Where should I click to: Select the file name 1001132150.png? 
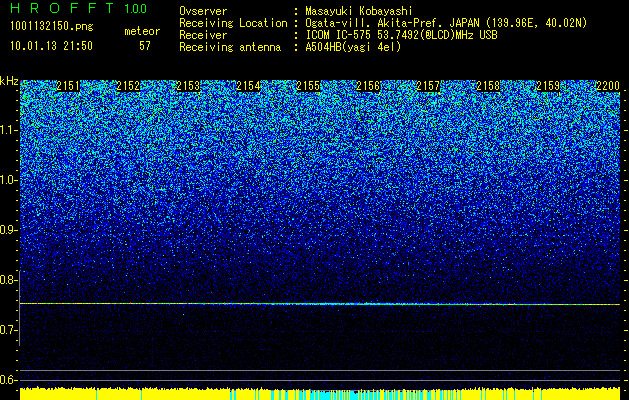pyautogui.click(x=52, y=27)
